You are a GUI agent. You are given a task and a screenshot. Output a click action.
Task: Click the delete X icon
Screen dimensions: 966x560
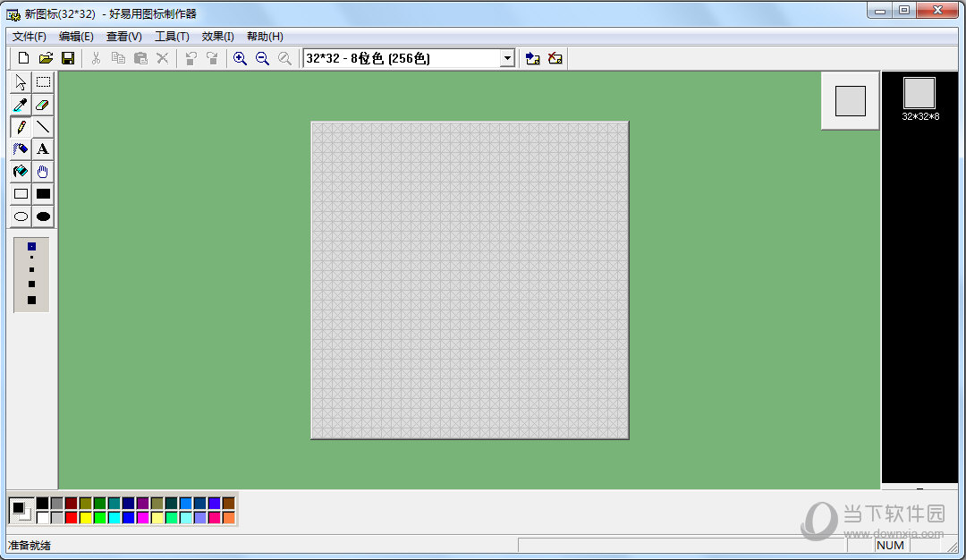163,58
